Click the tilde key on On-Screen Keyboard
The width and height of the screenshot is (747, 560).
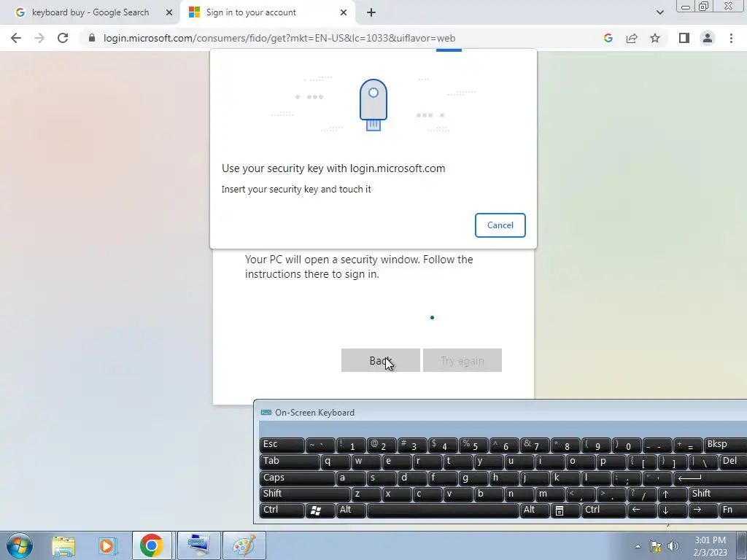click(320, 445)
